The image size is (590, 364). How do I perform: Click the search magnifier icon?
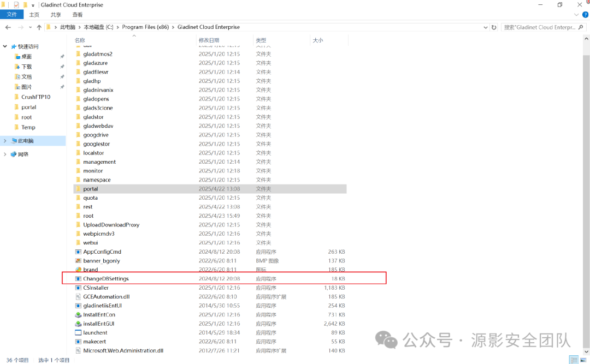581,27
